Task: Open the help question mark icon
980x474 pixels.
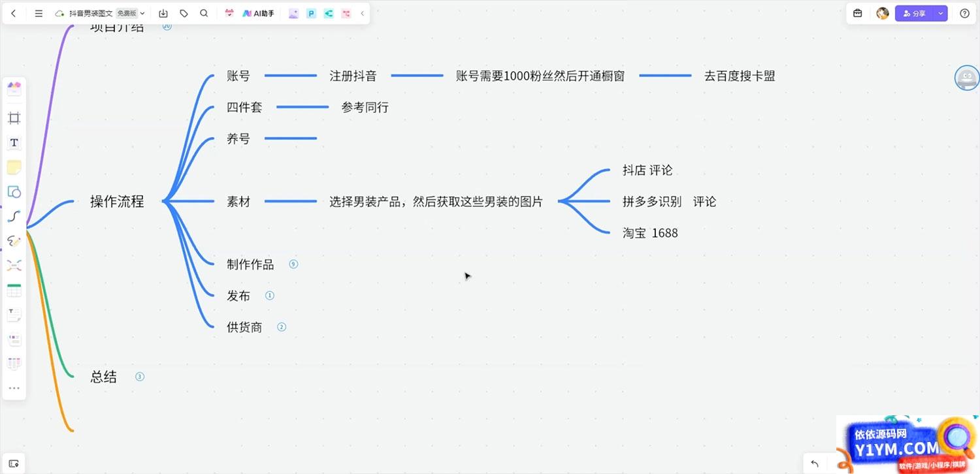Action: click(x=965, y=13)
